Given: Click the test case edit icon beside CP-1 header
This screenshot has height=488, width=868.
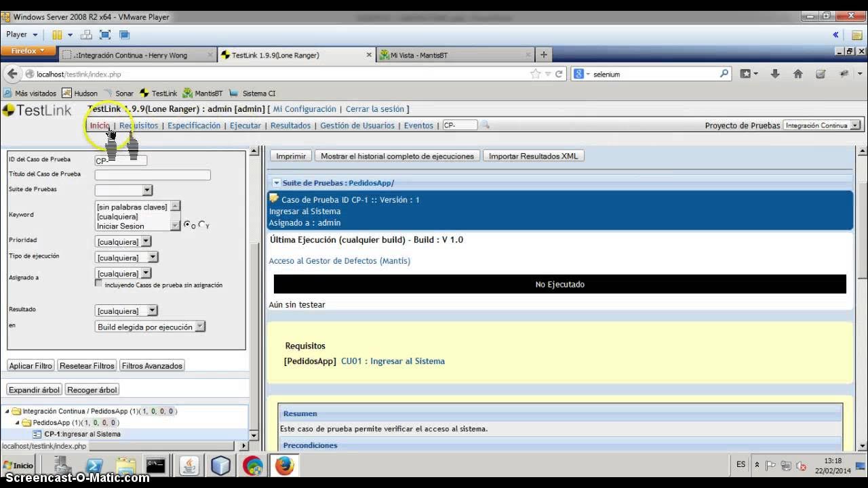Looking at the screenshot, I should (274, 199).
